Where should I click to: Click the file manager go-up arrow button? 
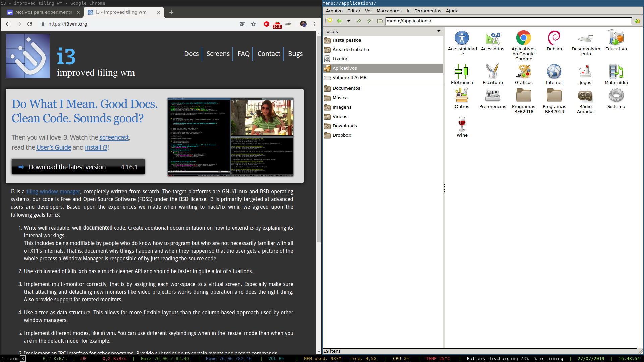click(369, 21)
